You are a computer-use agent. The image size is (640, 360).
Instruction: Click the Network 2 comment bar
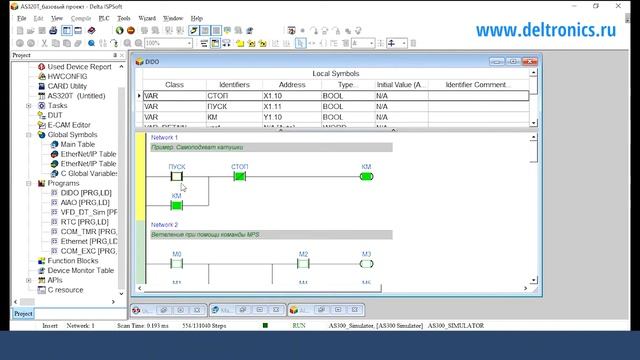pyautogui.click(x=271, y=235)
